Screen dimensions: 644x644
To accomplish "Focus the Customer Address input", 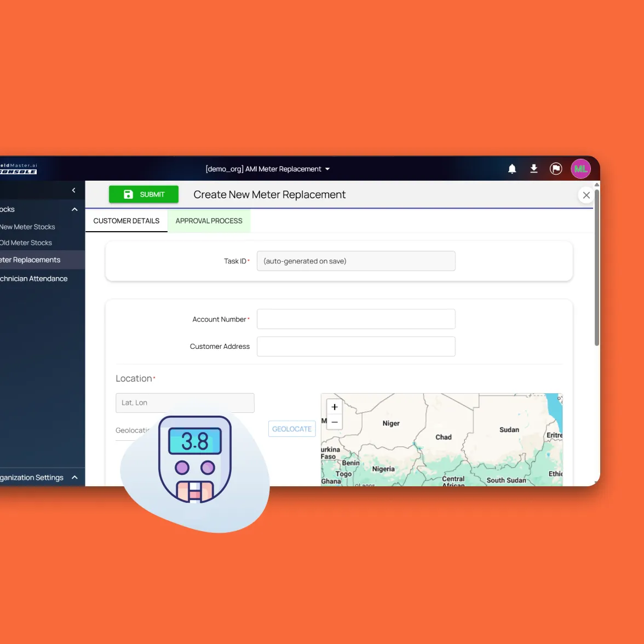I will [x=356, y=346].
